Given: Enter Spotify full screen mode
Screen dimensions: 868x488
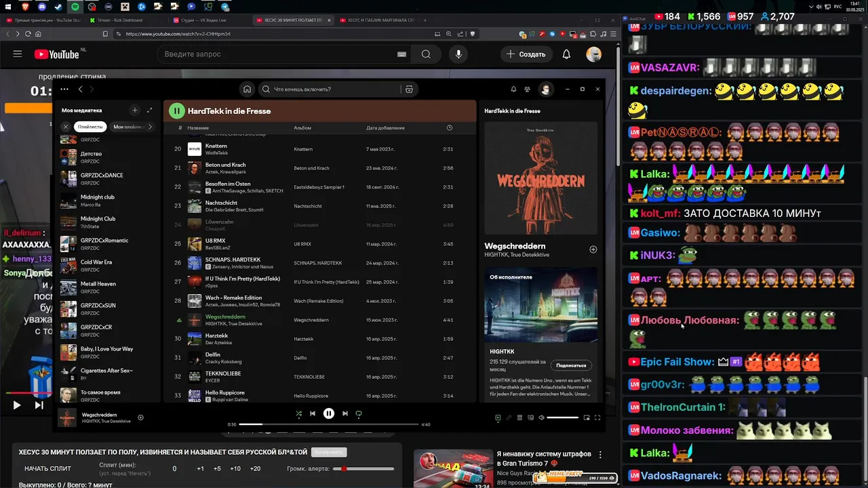Looking at the screenshot, I should coord(596,418).
